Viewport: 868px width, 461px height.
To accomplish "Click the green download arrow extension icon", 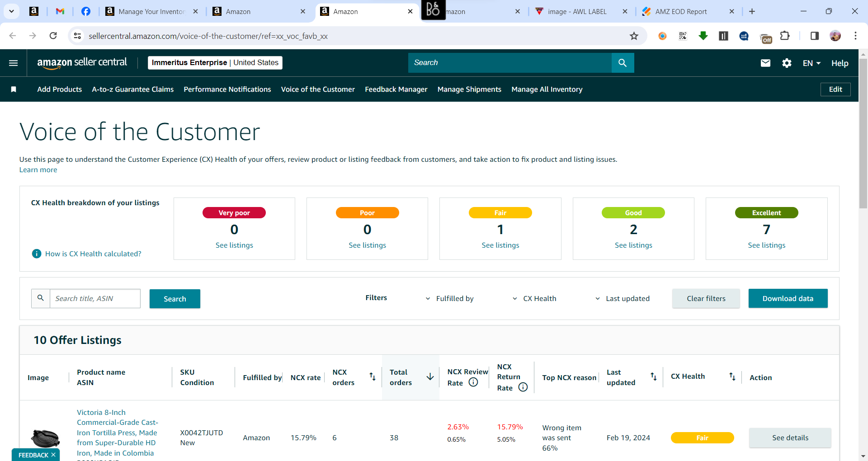I will coord(703,36).
